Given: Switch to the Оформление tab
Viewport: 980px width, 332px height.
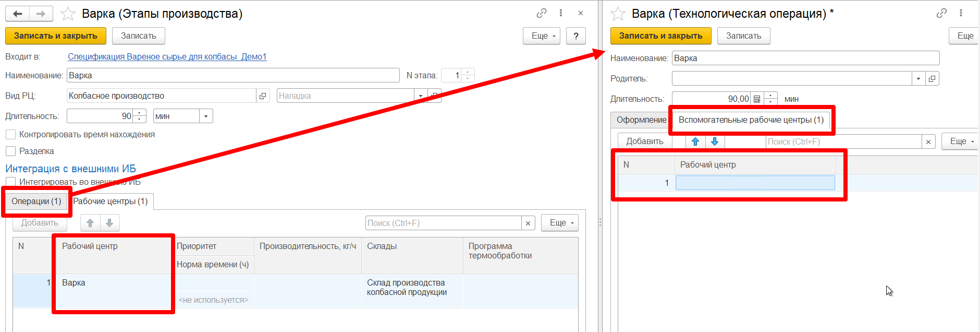Looking at the screenshot, I should point(641,120).
